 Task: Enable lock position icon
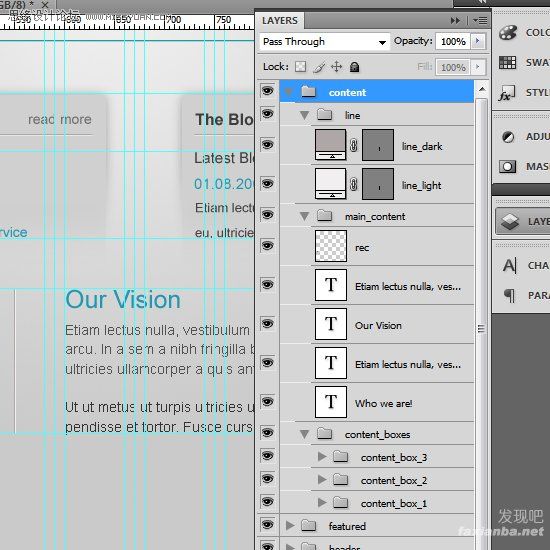click(x=336, y=67)
